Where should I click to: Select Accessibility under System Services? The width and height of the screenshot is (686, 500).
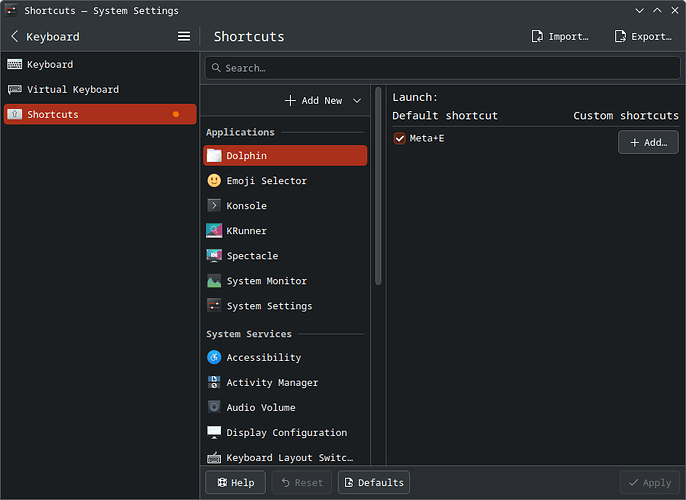click(x=285, y=357)
